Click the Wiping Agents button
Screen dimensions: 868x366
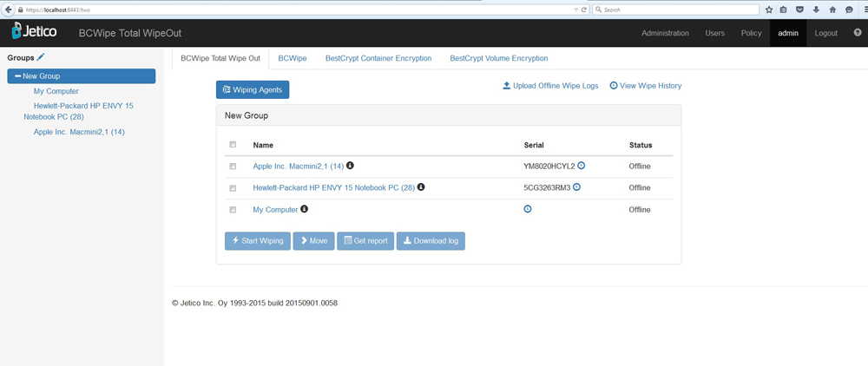point(253,89)
